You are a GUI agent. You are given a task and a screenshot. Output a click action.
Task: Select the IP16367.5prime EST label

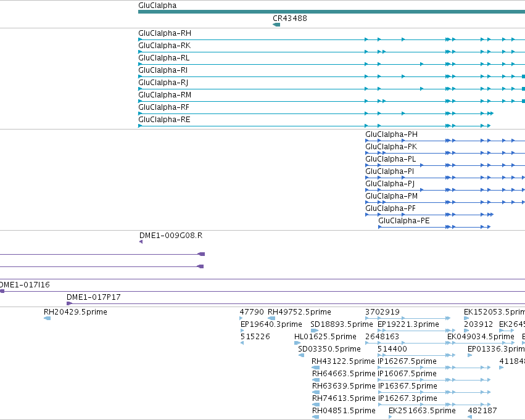tap(408, 387)
